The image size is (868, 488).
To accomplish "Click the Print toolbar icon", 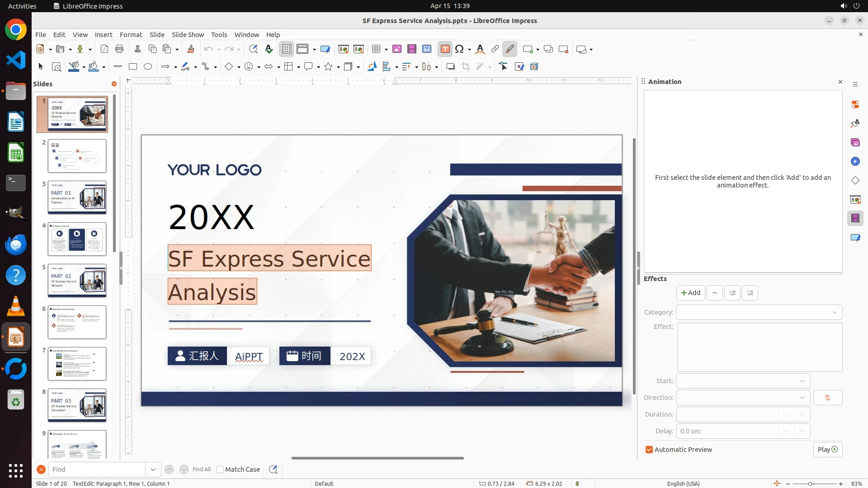I will 119,49.
